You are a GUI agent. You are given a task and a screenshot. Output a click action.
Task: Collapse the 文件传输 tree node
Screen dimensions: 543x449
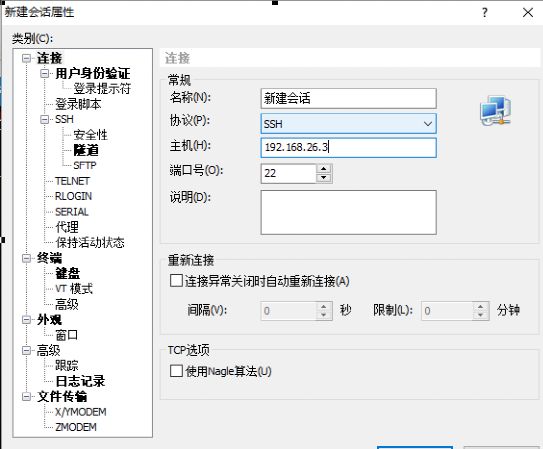tap(26, 396)
